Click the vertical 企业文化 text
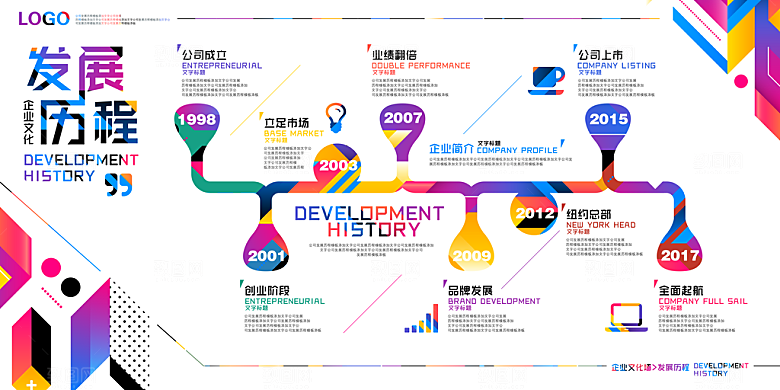Screen dimensions: 780x390 [28, 121]
